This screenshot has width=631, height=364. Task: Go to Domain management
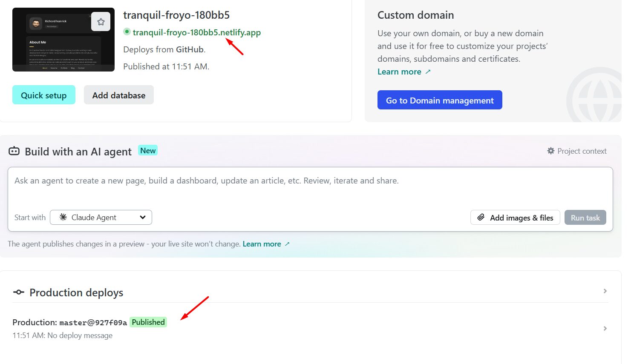[439, 100]
